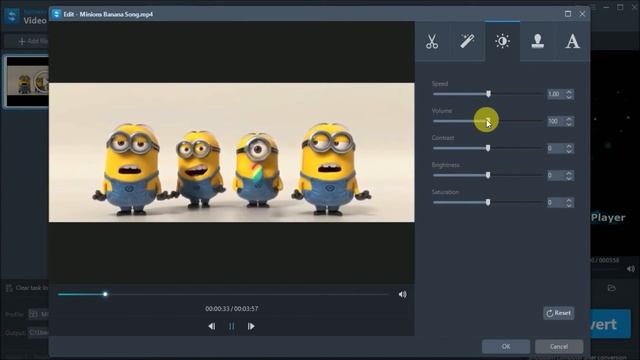Click the main window app logo

12,16
